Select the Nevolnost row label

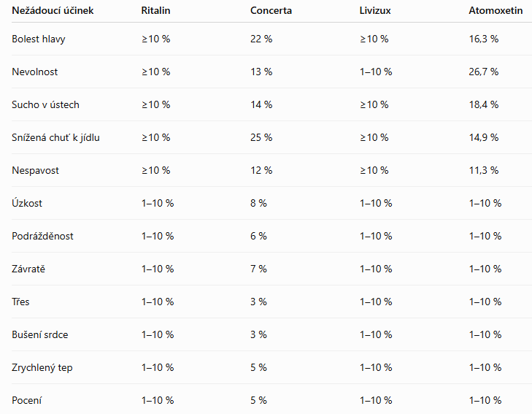(x=34, y=72)
